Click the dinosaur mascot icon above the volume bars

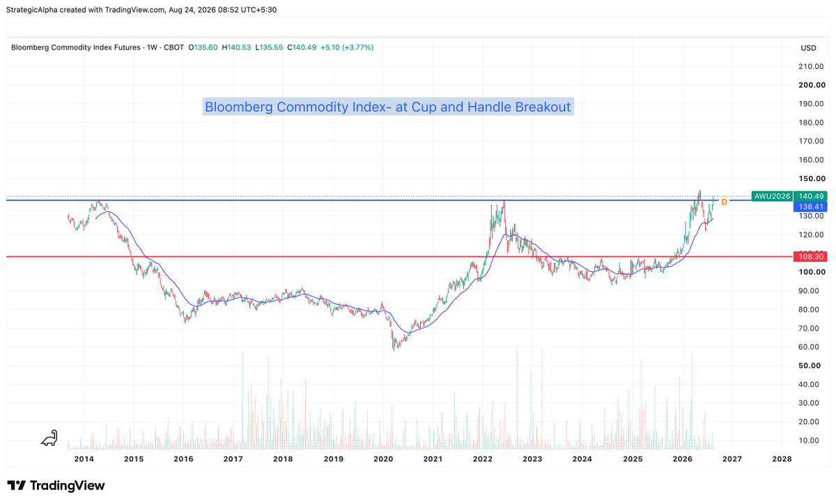coord(50,438)
